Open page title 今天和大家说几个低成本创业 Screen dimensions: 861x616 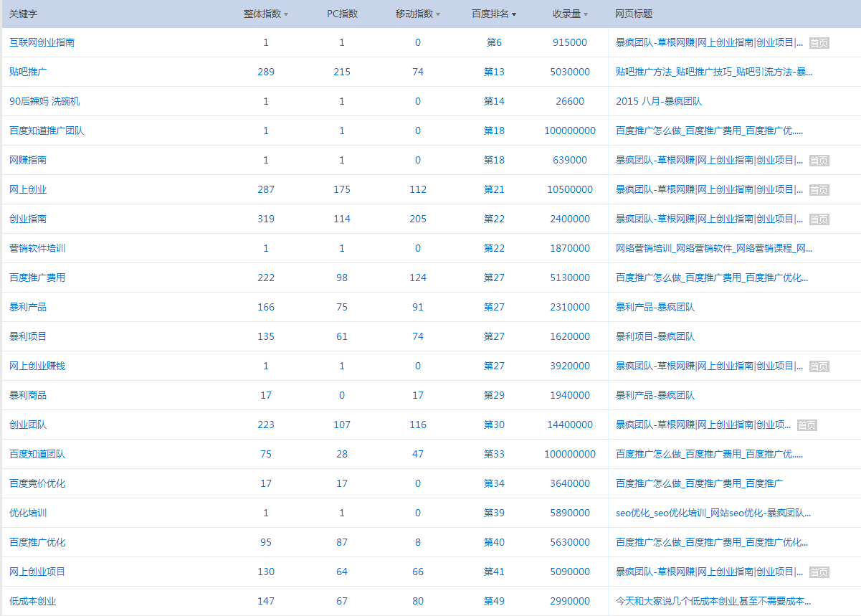713,601
